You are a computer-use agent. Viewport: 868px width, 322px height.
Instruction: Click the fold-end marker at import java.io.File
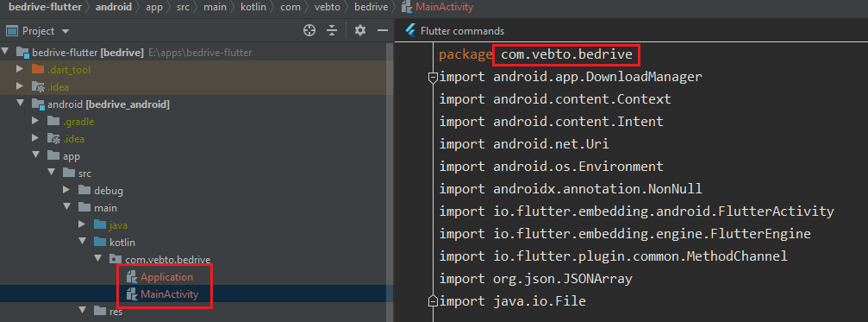(433, 301)
